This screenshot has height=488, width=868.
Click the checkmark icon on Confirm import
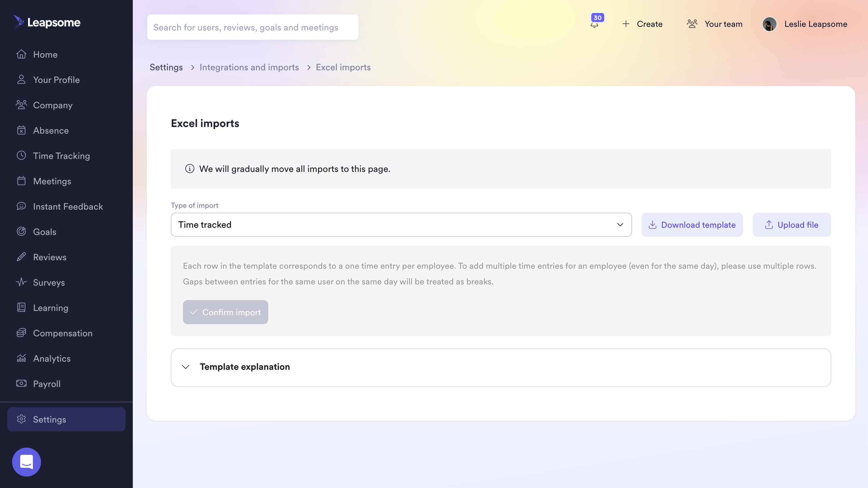(194, 312)
